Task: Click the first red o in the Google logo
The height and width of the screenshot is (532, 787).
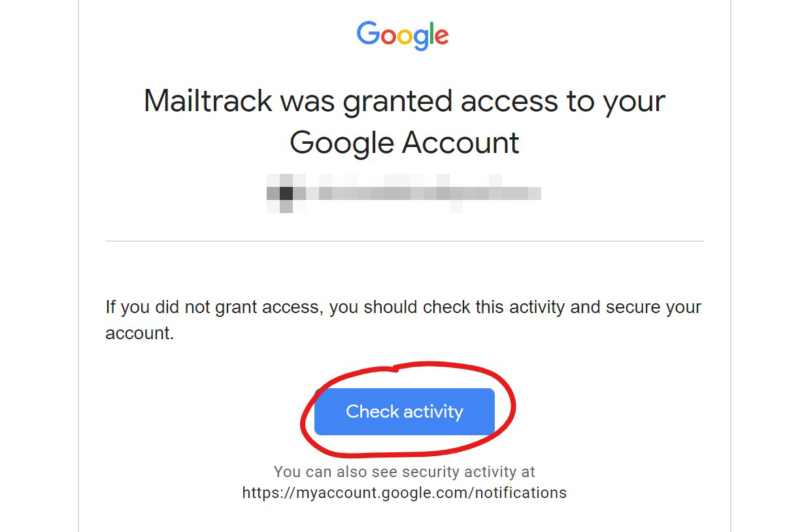Action: [388, 37]
